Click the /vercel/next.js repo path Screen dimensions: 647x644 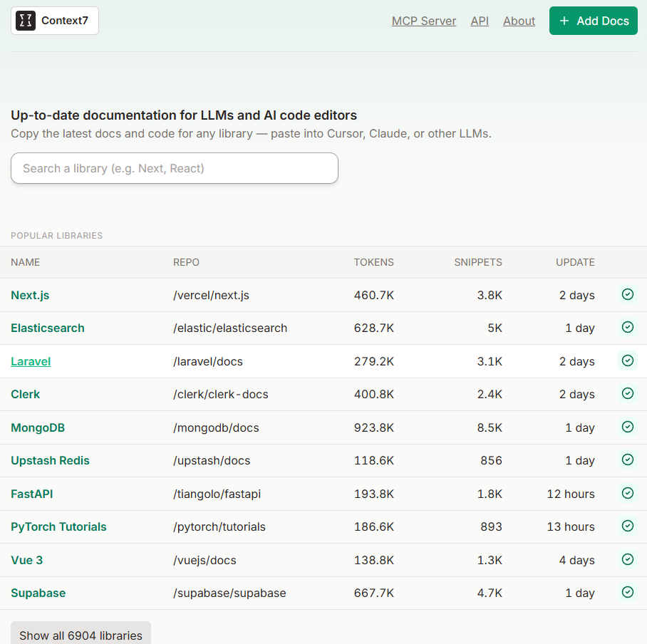pyautogui.click(x=211, y=295)
